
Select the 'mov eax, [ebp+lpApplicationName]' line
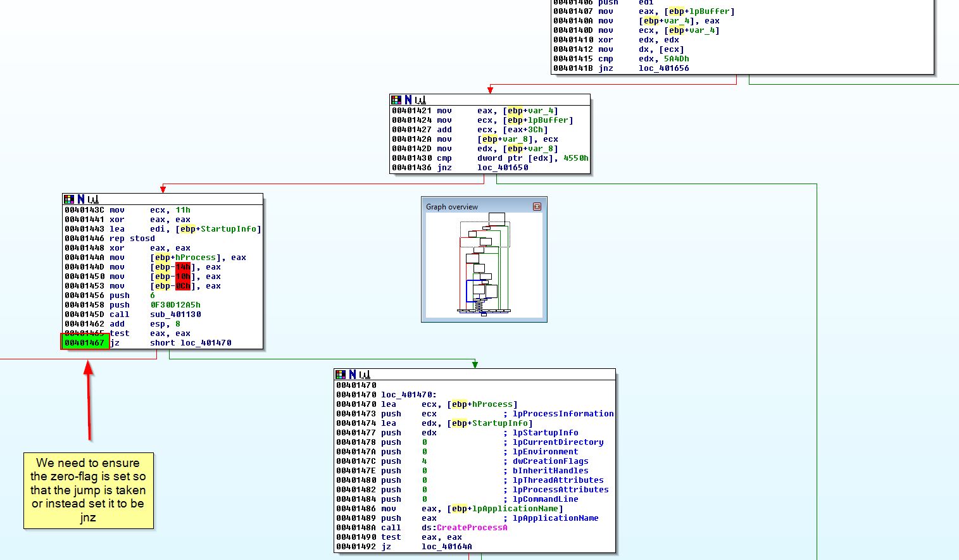pos(449,509)
